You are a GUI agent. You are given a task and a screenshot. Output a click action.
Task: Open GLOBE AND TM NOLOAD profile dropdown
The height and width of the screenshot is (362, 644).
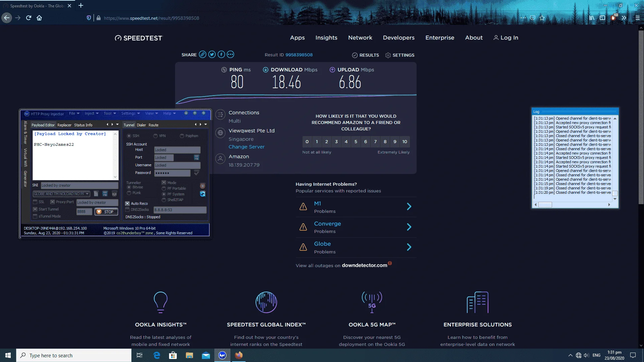click(61, 194)
